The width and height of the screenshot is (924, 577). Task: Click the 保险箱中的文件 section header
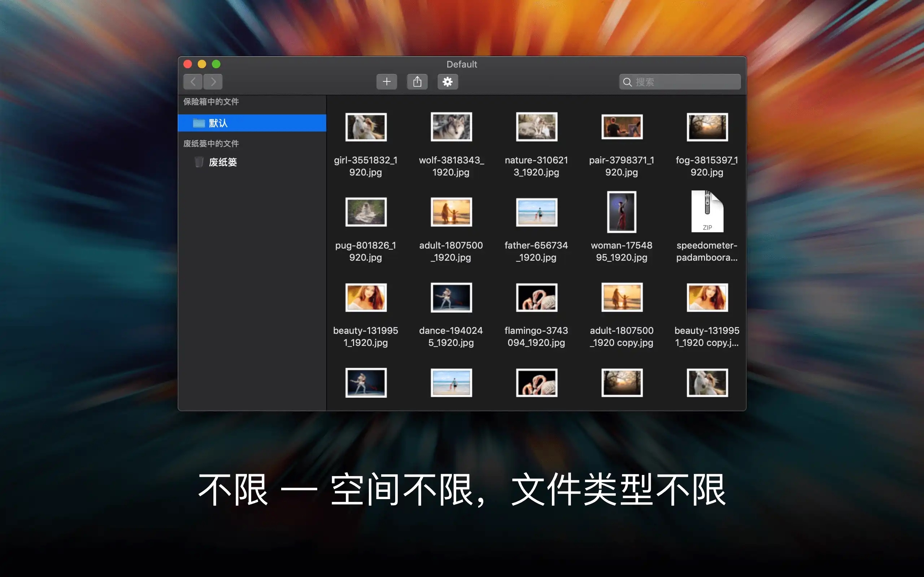(211, 101)
